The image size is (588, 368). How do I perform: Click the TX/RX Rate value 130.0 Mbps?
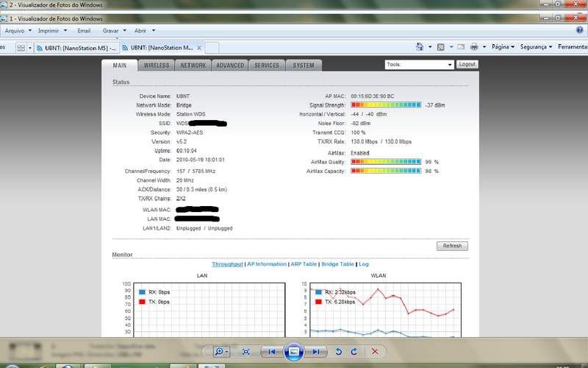[381, 142]
